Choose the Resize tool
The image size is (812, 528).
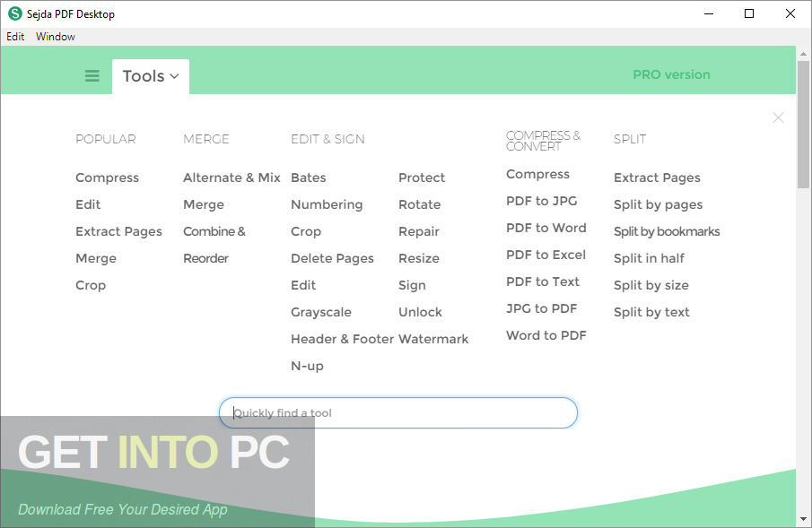pyautogui.click(x=419, y=258)
